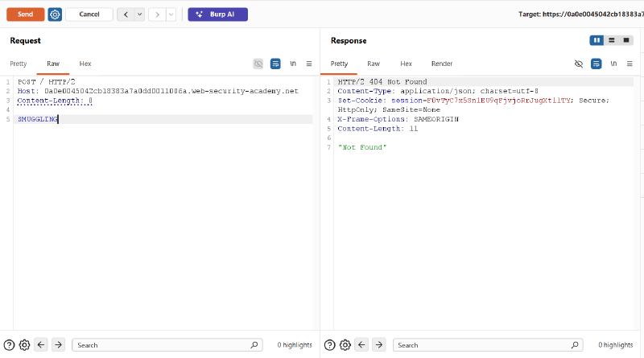Switch Response view to Pretty tab
This screenshot has height=358, width=644.
(339, 64)
